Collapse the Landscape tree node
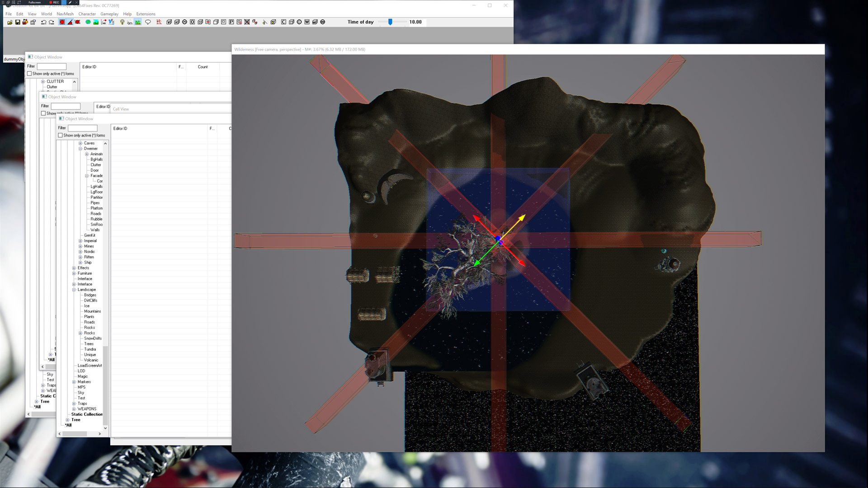868x488 pixels. pos(74,290)
